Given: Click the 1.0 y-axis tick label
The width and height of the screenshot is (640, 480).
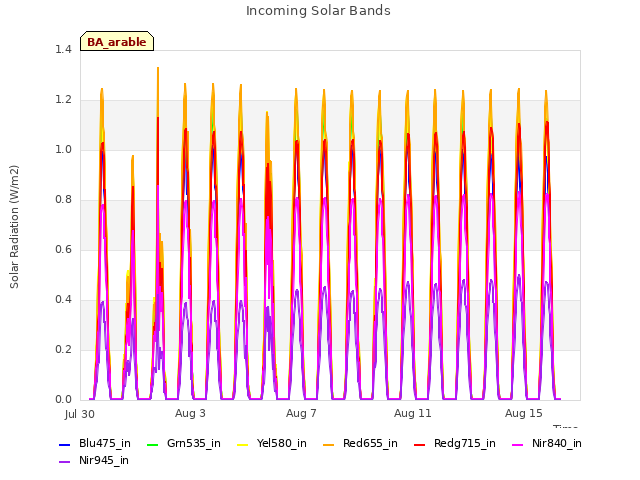Looking at the screenshot, I should coord(63,149).
